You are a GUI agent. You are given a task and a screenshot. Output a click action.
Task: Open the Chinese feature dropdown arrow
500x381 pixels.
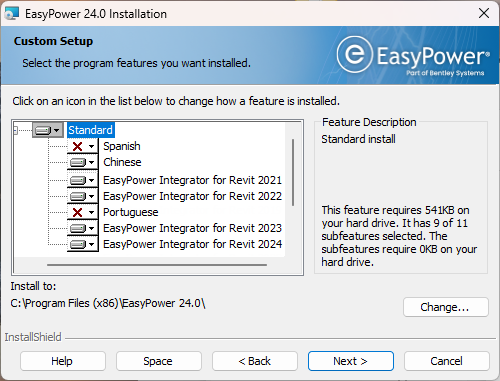91,162
